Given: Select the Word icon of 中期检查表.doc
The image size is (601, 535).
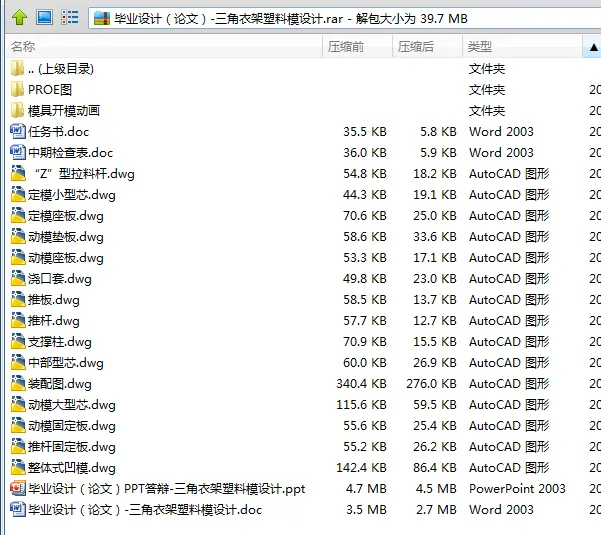Looking at the screenshot, I should pyautogui.click(x=18, y=153).
